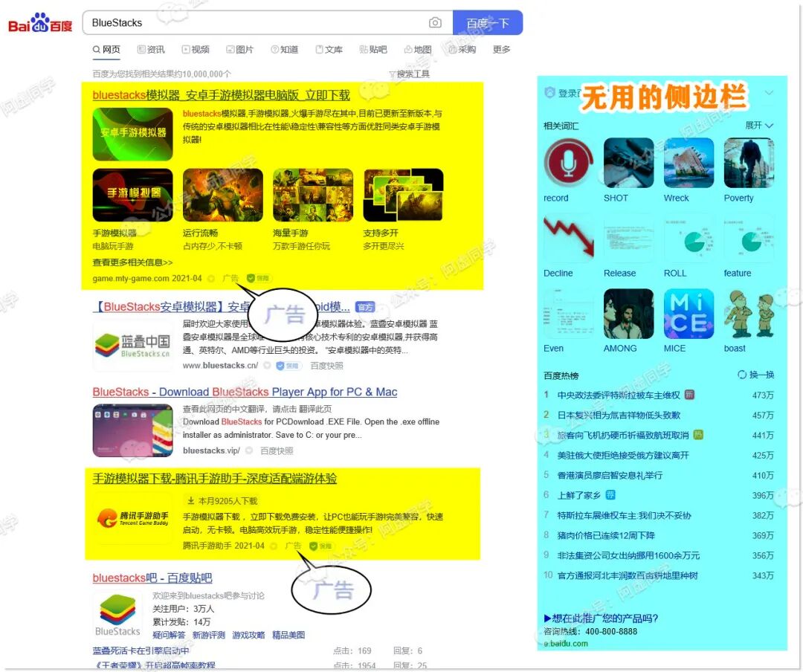Open the bluestacks模拟器 ad result title

[222, 95]
